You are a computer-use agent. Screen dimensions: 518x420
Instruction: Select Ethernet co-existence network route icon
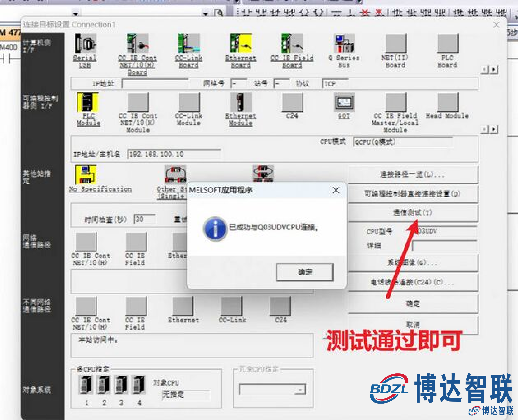point(183,306)
